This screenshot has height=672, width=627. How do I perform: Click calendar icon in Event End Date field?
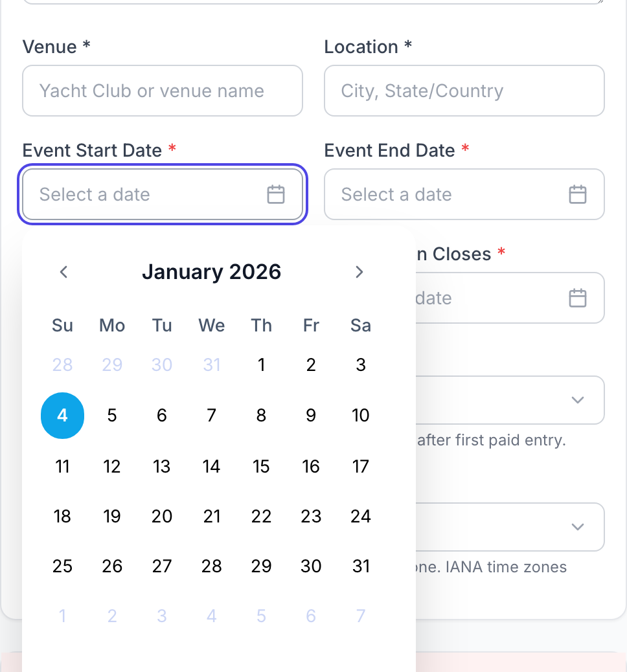[577, 194]
